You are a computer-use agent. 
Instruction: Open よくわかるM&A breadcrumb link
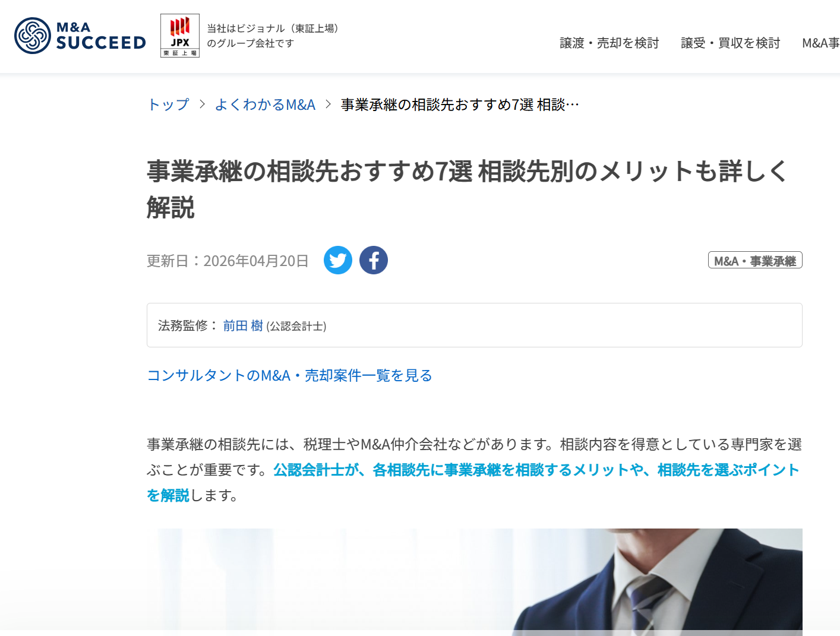[265, 105]
